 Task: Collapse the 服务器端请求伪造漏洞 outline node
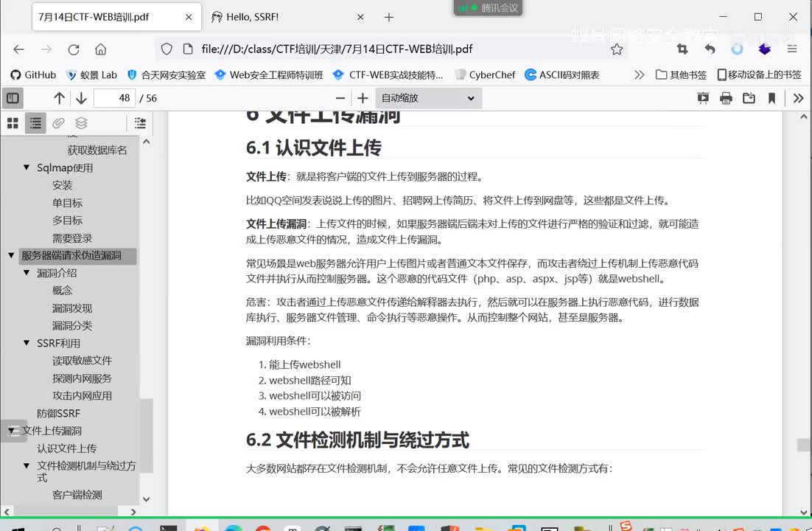tap(11, 254)
